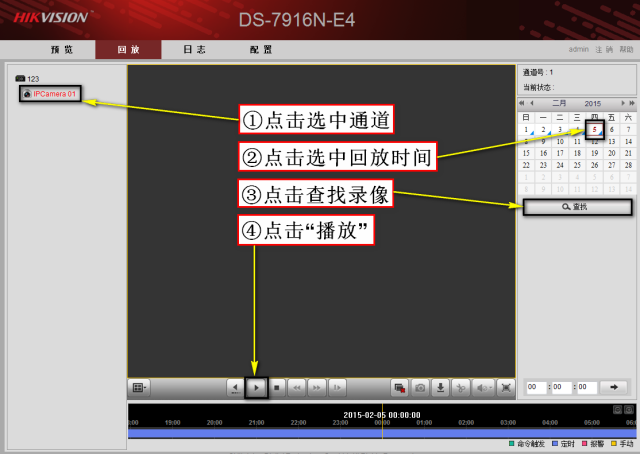640x454 pixels.
Task: Open the 日志 (Log) tab
Action: [x=194, y=50]
